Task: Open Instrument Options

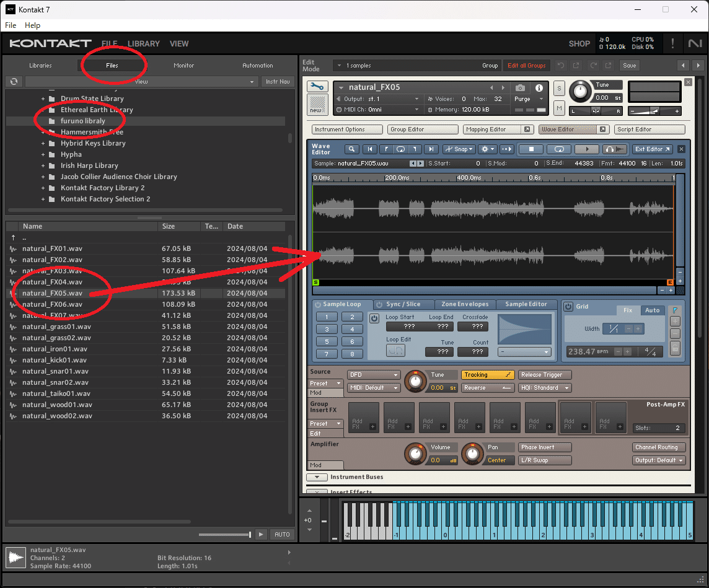Action: (x=347, y=129)
